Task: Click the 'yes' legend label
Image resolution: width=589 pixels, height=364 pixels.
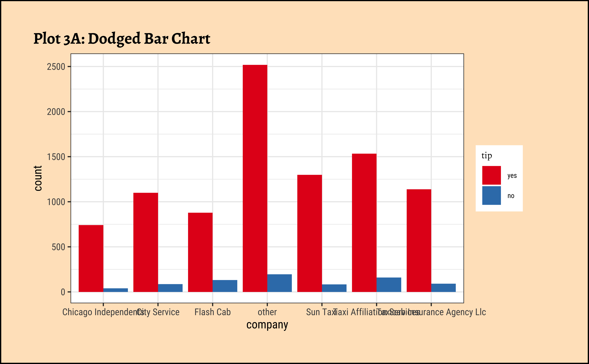Action: tap(512, 175)
